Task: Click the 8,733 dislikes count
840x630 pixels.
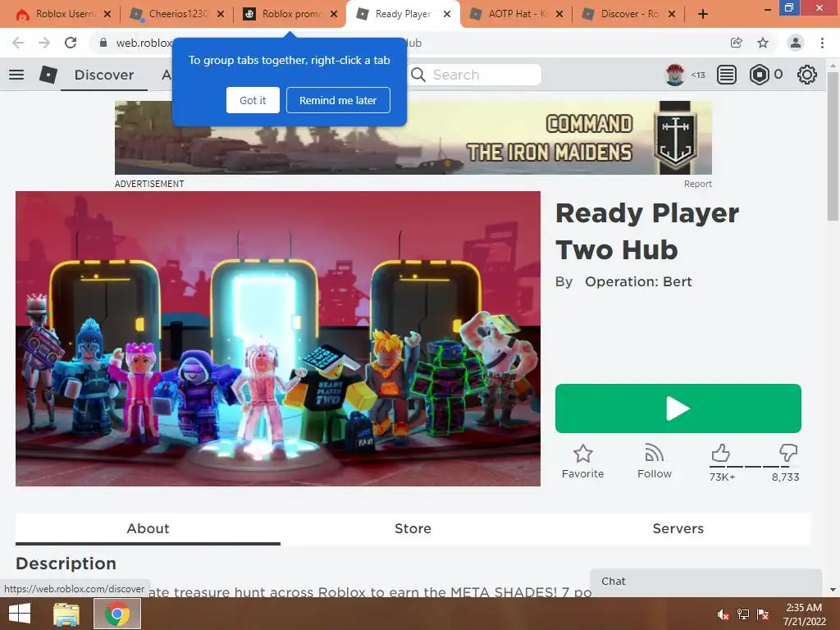Action: click(785, 477)
